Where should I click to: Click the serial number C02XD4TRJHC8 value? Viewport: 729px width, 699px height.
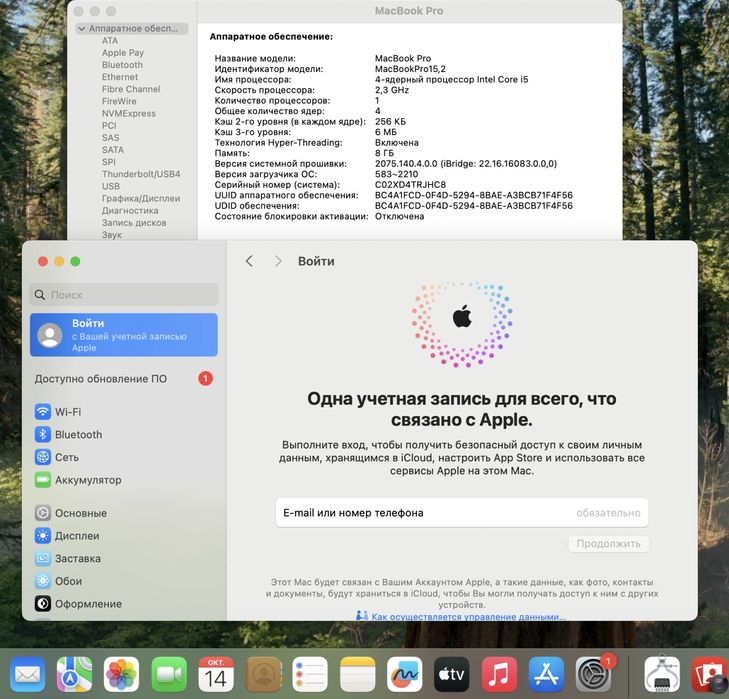410,185
